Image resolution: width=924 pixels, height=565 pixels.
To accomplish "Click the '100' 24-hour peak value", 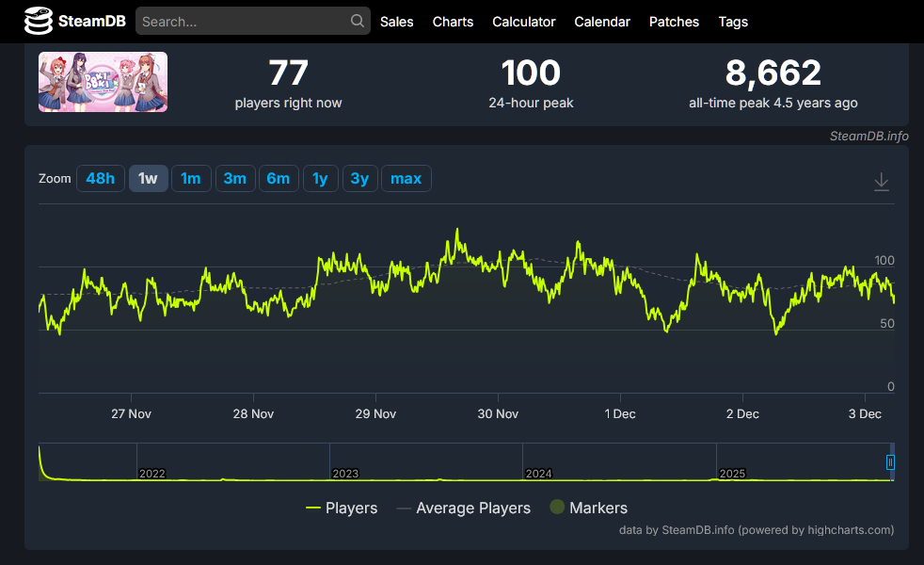I will pos(531,73).
